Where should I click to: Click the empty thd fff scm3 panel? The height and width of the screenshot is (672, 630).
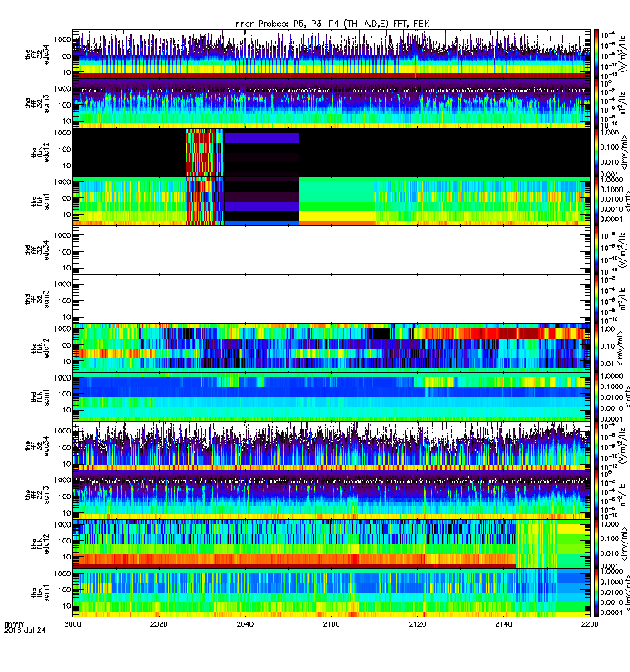click(331, 299)
